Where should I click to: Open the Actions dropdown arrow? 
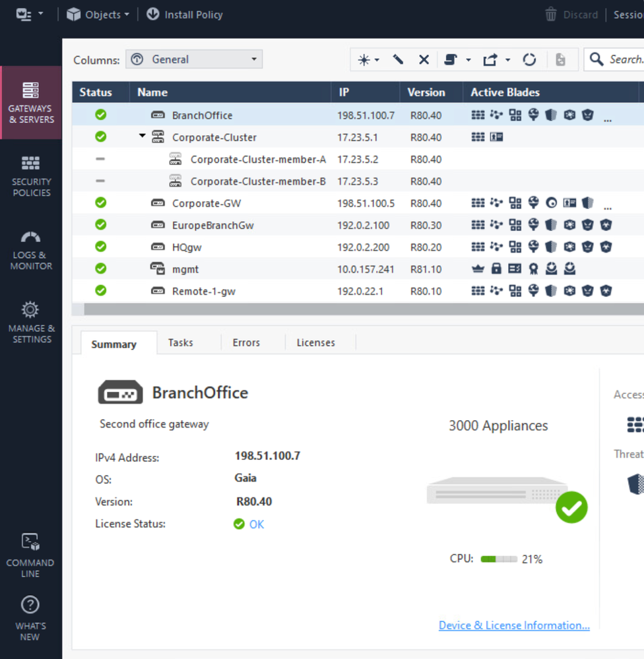coord(508,59)
